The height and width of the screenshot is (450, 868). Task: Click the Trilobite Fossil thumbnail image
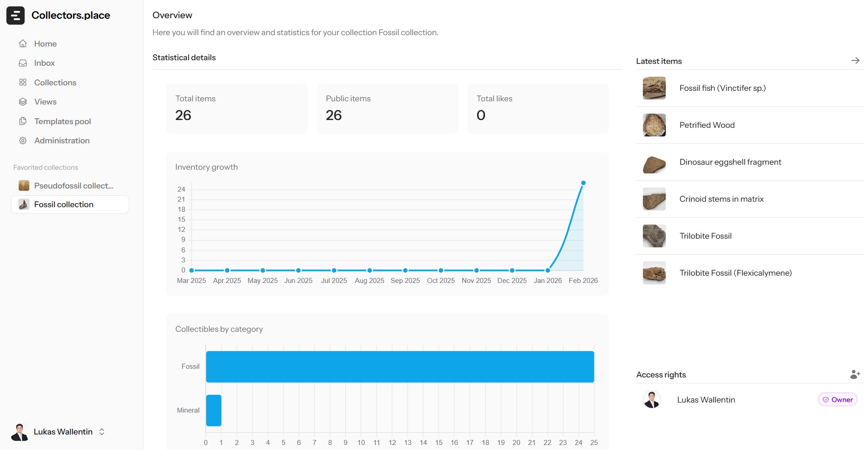[654, 236]
